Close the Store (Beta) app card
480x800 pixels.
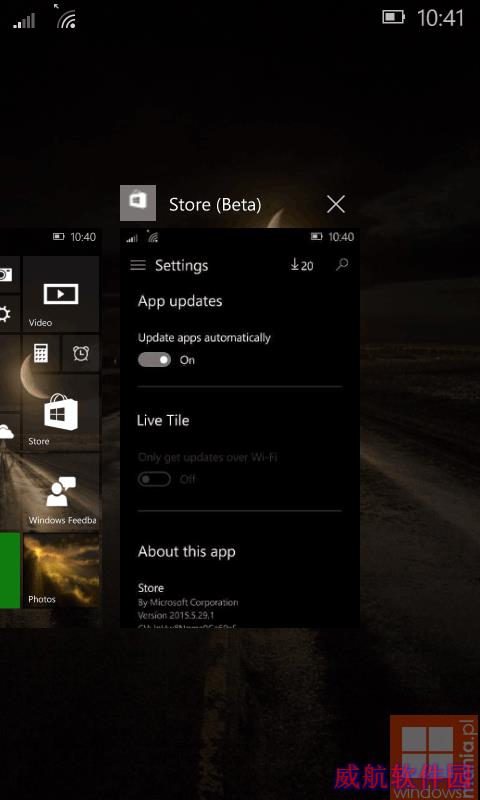click(336, 204)
